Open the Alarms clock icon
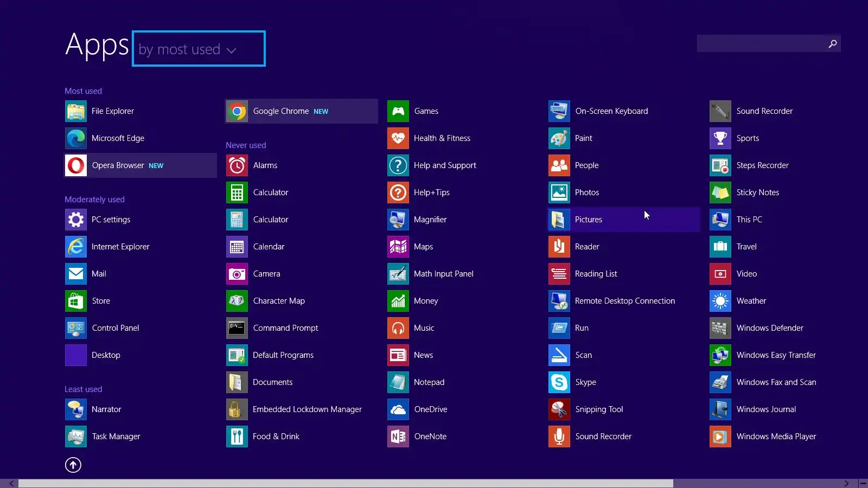This screenshot has width=868, height=488. 237,165
